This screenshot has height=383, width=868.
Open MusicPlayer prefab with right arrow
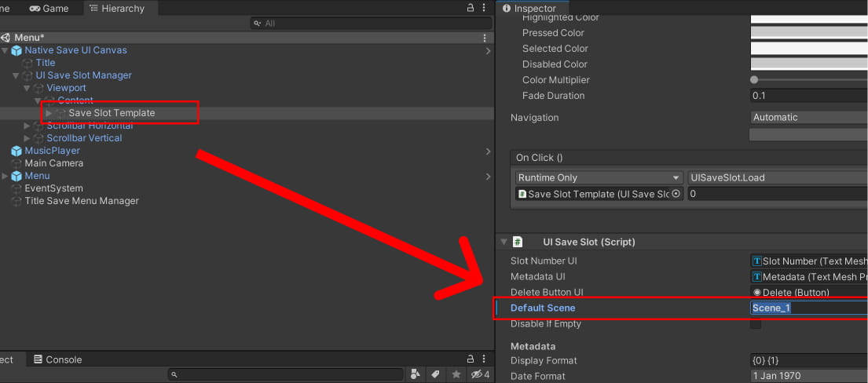[488, 151]
